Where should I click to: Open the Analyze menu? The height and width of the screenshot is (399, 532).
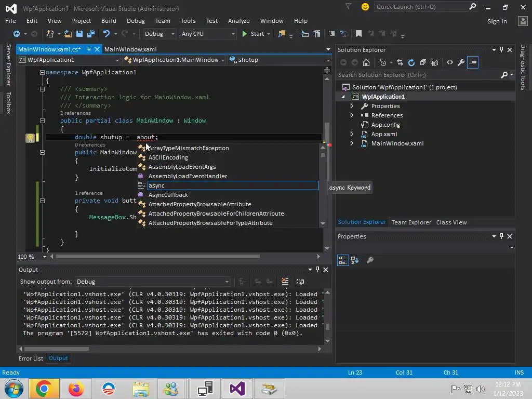point(239,21)
